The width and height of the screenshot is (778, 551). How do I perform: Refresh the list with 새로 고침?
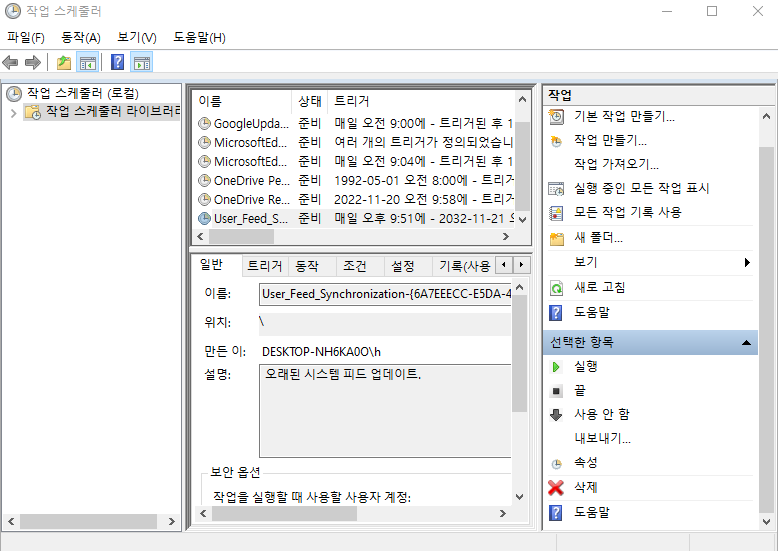point(599,287)
